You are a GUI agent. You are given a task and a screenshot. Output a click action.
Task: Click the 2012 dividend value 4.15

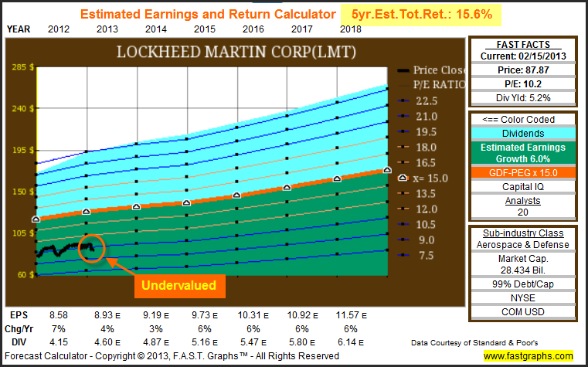pyautogui.click(x=59, y=342)
